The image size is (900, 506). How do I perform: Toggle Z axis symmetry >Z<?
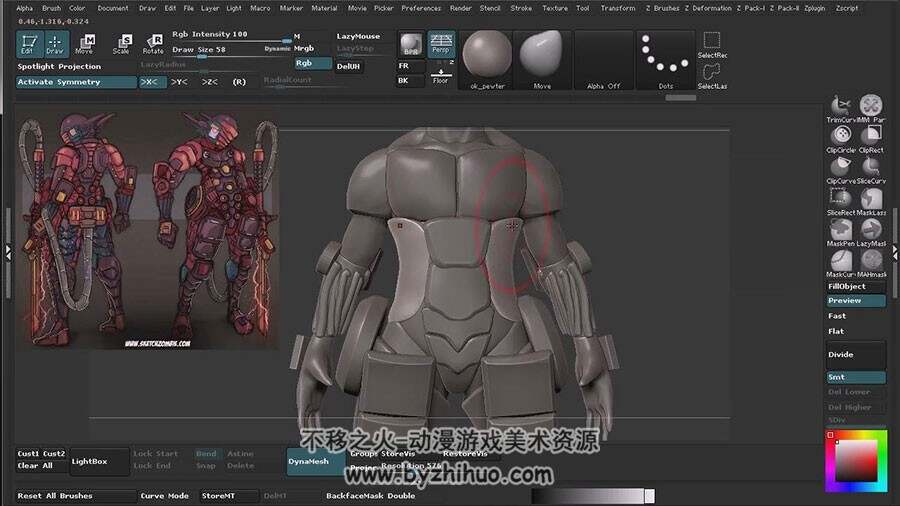210,82
